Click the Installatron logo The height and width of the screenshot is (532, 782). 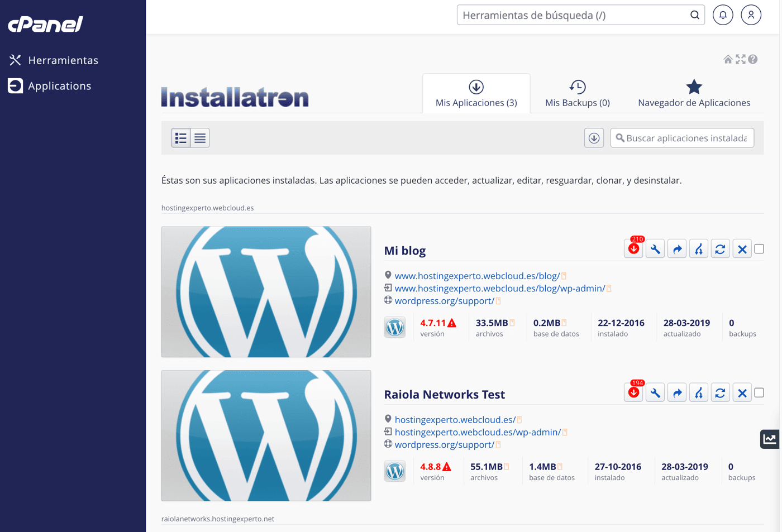point(235,97)
